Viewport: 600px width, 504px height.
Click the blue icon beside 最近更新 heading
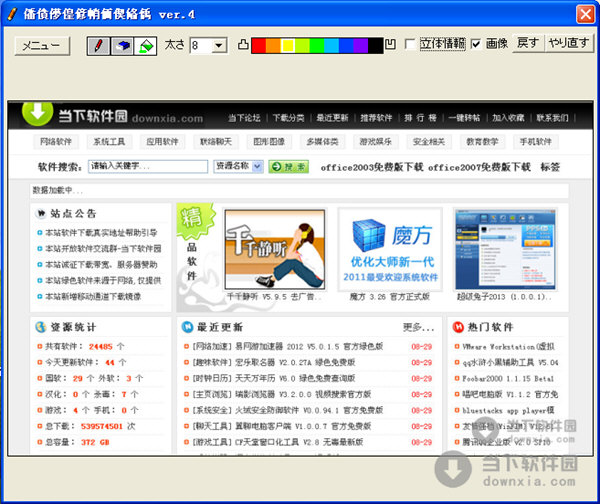(187, 327)
